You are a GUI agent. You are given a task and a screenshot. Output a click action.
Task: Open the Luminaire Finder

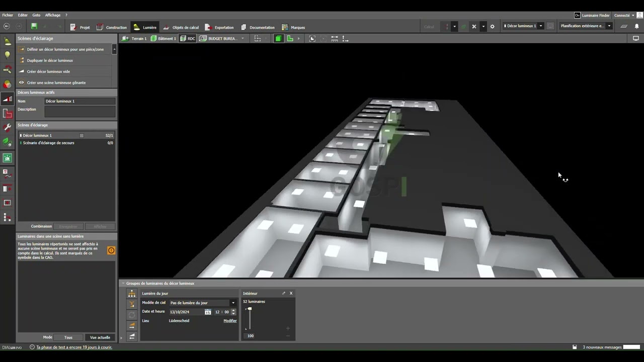[592, 16]
